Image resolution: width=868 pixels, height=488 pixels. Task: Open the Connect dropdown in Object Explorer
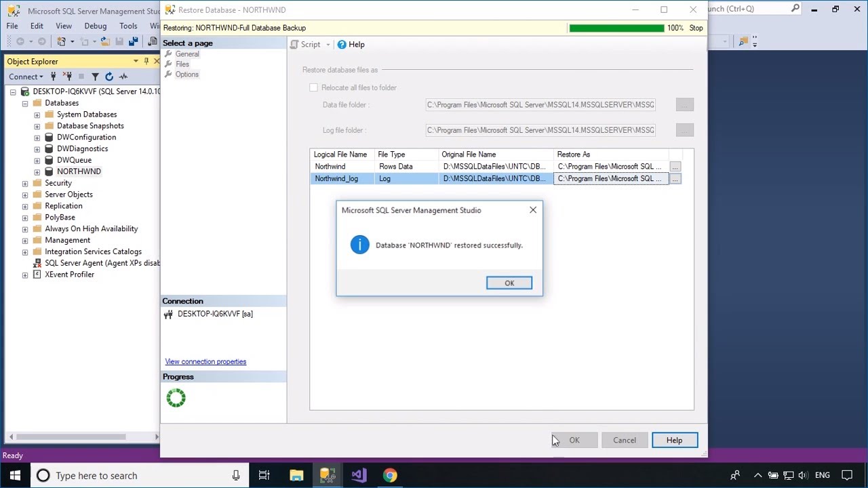26,77
